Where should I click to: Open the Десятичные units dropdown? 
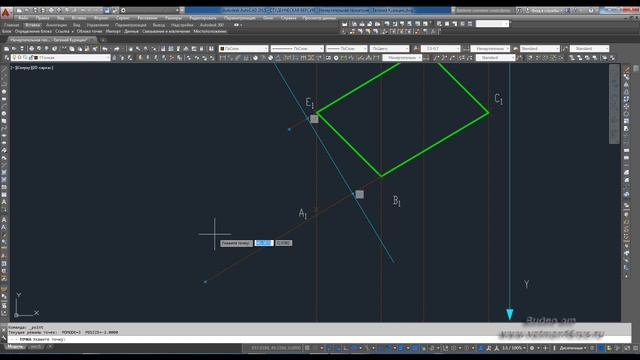[572, 348]
